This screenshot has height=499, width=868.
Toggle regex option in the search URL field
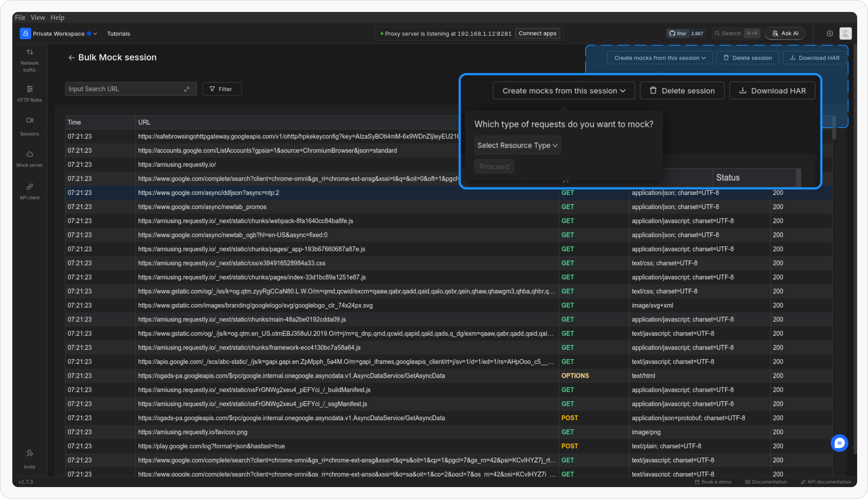tap(187, 89)
